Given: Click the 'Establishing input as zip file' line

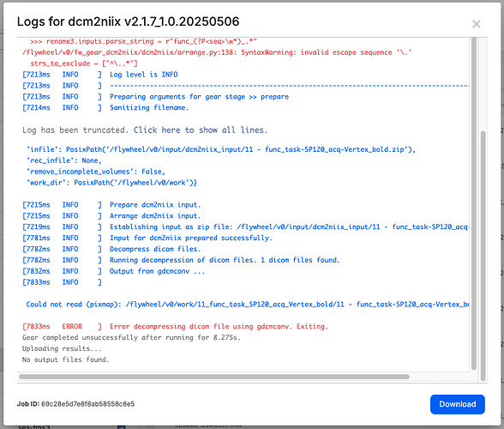Looking at the screenshot, I should (x=245, y=227).
